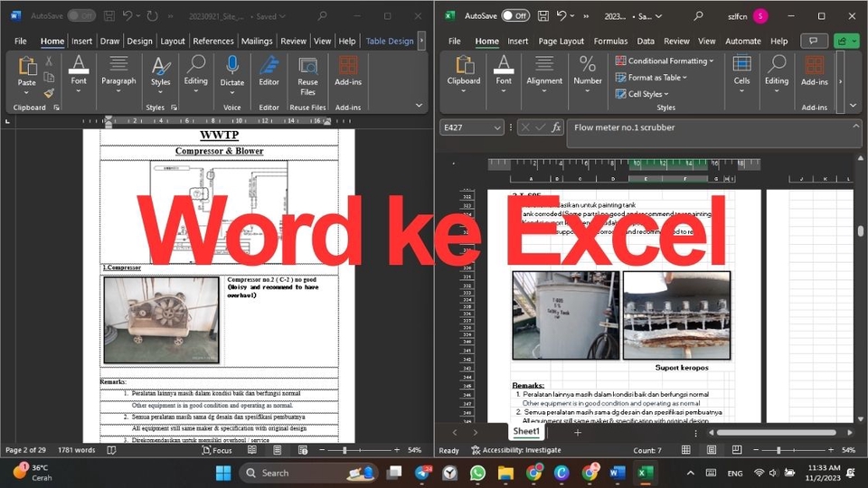Viewport: 868px width, 488px height.
Task: Click Undo arrow in Excel title bar
Action: 561,16
